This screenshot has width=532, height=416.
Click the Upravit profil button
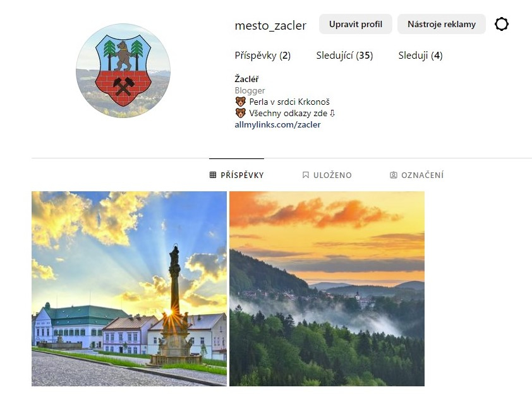click(x=356, y=24)
